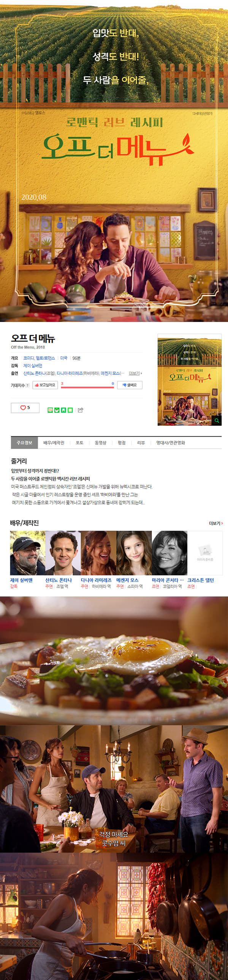Click 마리아 콘치타 name under photo
228x980 pixels.
point(168,580)
